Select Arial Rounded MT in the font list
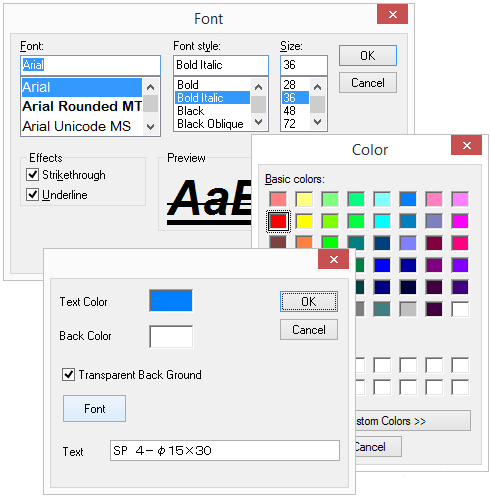Image resolution: width=490 pixels, height=500 pixels. pyautogui.click(x=82, y=107)
